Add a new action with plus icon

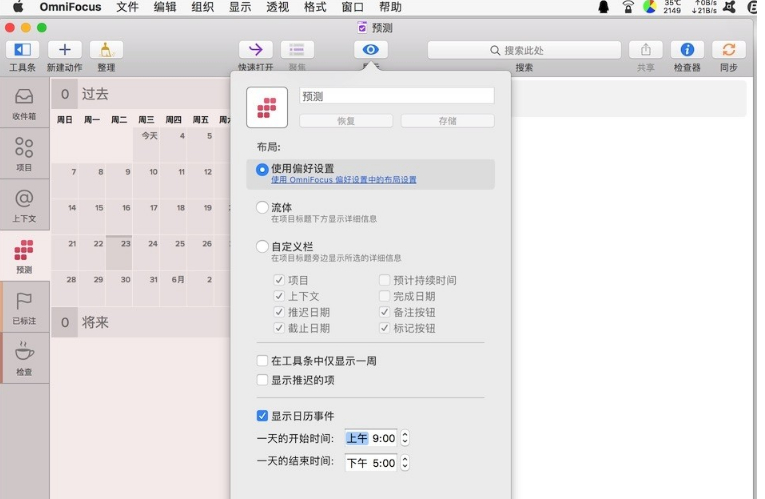click(x=64, y=50)
